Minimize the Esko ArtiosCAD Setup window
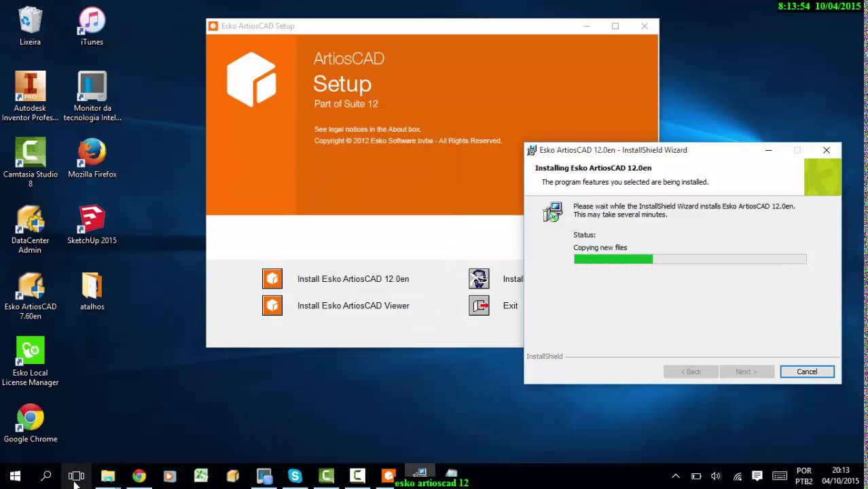This screenshot has height=489, width=868. (x=586, y=26)
